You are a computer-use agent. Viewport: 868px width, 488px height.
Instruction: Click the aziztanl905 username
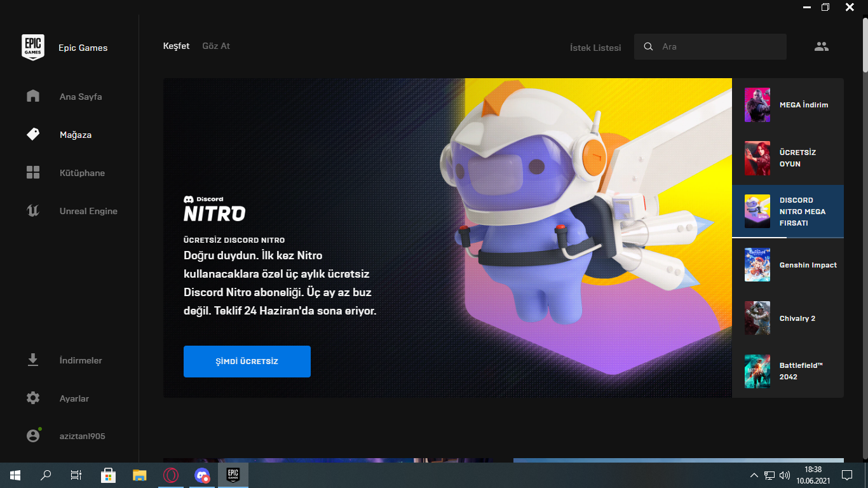click(83, 437)
